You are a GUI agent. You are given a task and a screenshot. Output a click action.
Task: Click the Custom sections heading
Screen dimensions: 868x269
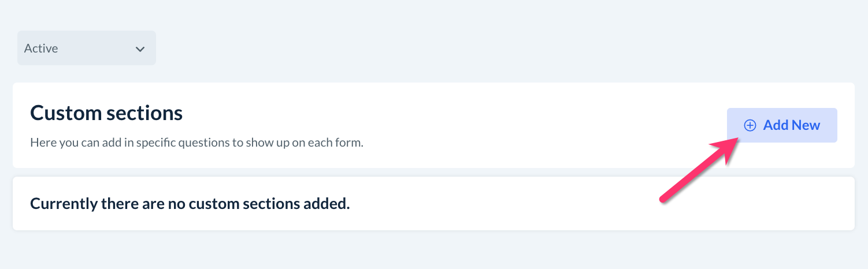(x=106, y=113)
